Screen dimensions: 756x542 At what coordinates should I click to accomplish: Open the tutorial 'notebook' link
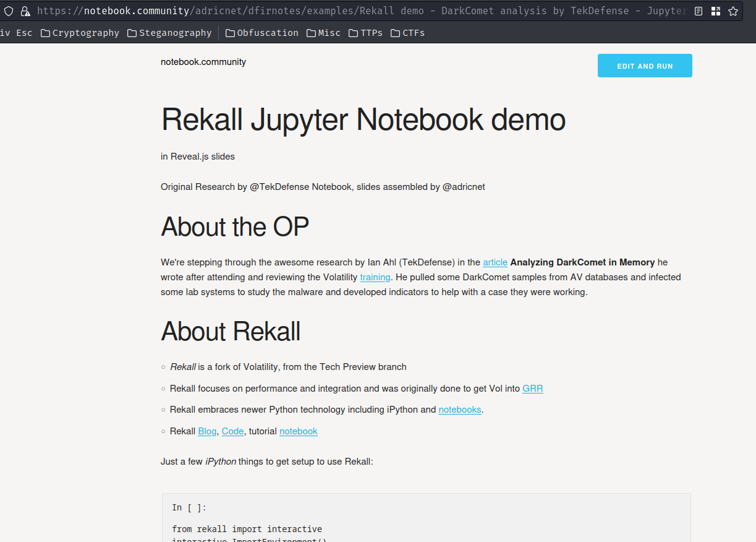pos(299,431)
